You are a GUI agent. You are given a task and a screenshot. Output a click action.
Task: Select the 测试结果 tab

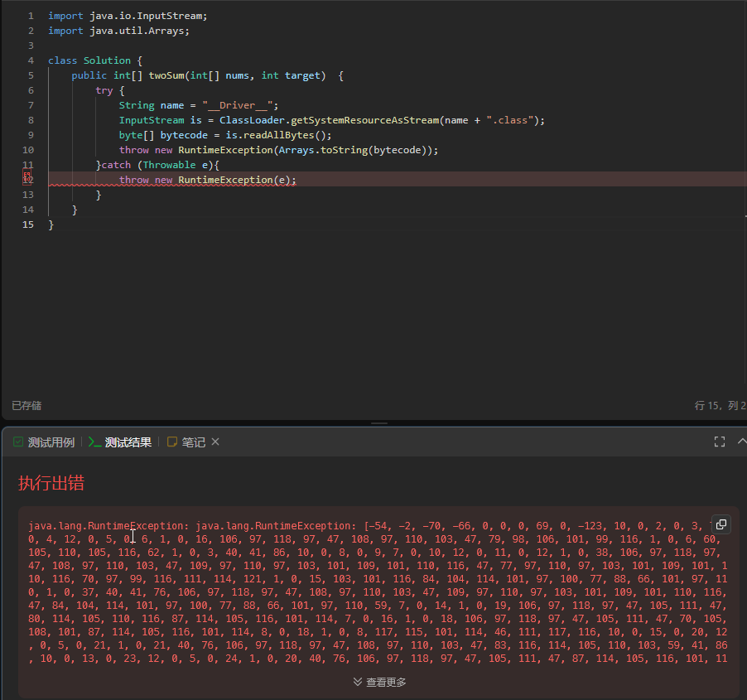tap(121, 442)
